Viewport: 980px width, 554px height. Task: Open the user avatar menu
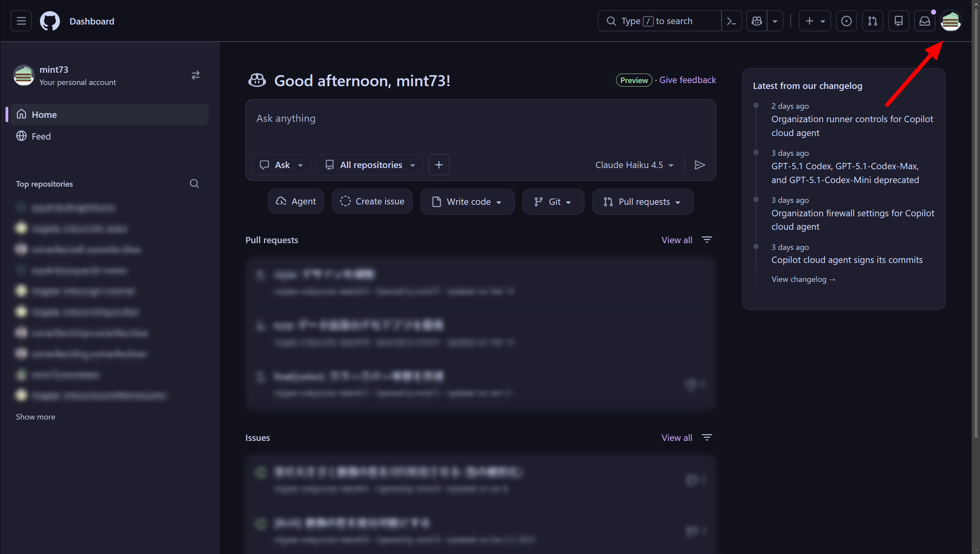tap(951, 21)
